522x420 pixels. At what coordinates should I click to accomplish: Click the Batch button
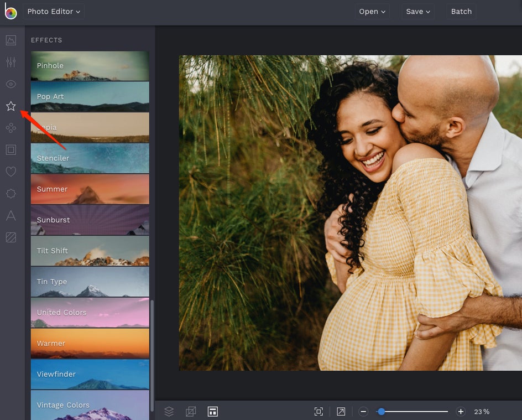pyautogui.click(x=461, y=12)
